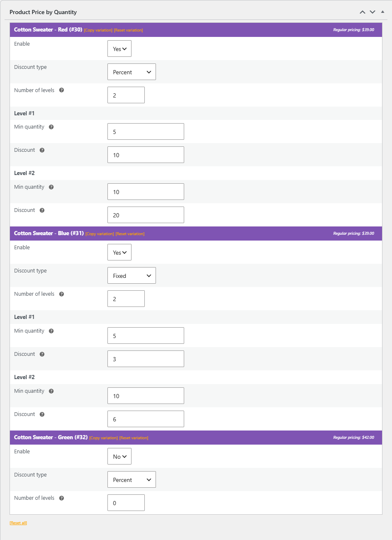Show help for Blue Level #2 Discount
Image resolution: width=392 pixels, height=540 pixels.
42,414
